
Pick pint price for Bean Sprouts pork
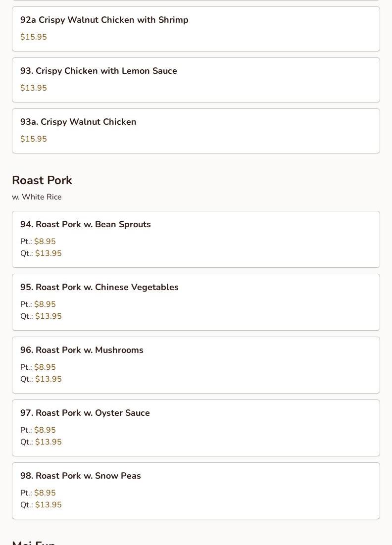click(38, 241)
